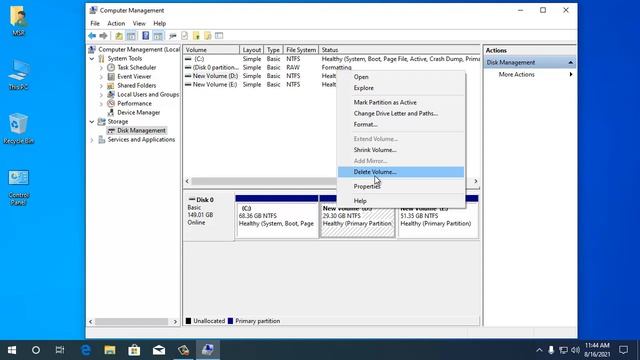
Task: Show hidden tray icons chevron
Action: point(539,350)
